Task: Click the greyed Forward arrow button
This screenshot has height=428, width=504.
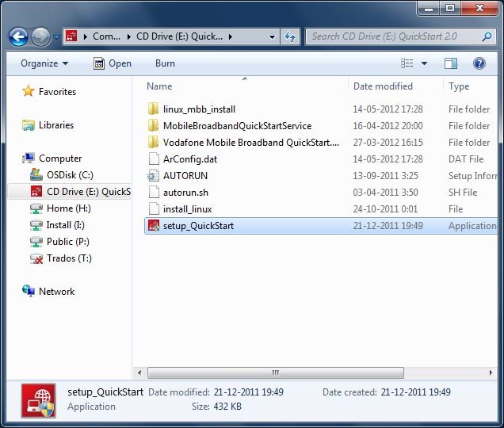Action: click(40, 37)
